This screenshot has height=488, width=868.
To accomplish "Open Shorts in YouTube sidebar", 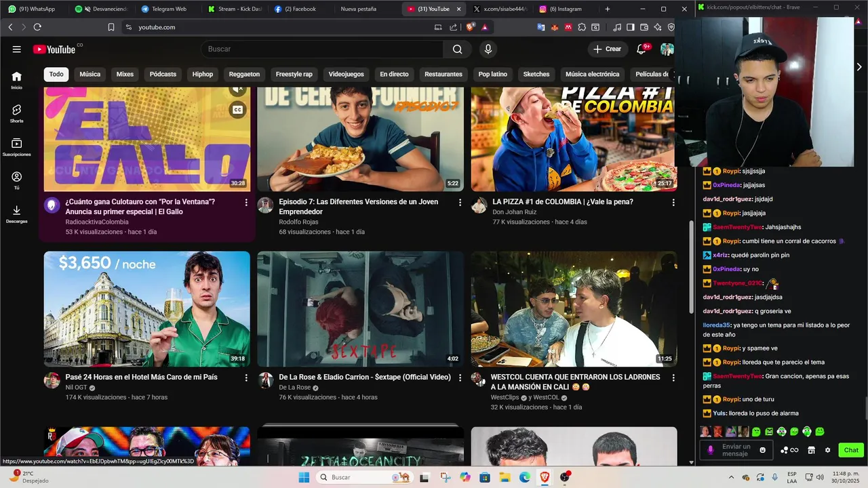I will coord(16,113).
